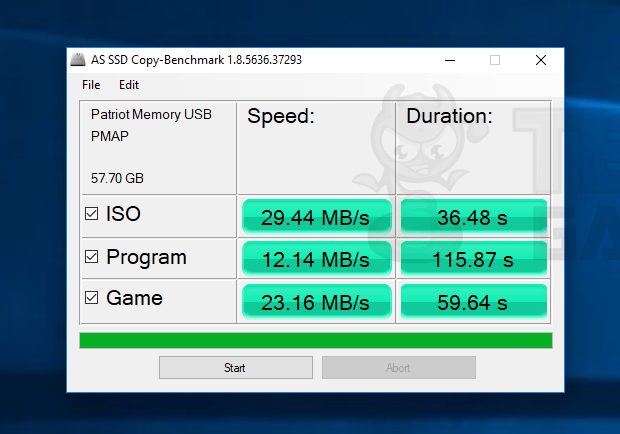
Task: Click the Patriot Memory USB drive name
Action: 151,115
